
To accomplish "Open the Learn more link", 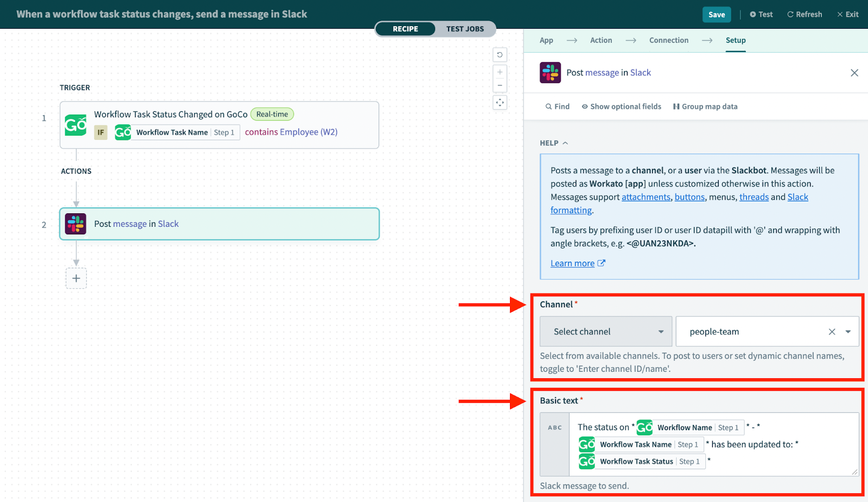I will click(x=578, y=263).
